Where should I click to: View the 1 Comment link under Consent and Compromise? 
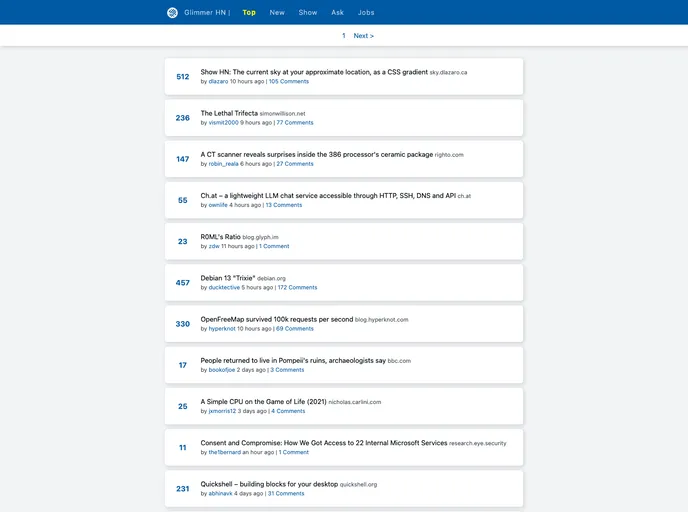point(294,453)
